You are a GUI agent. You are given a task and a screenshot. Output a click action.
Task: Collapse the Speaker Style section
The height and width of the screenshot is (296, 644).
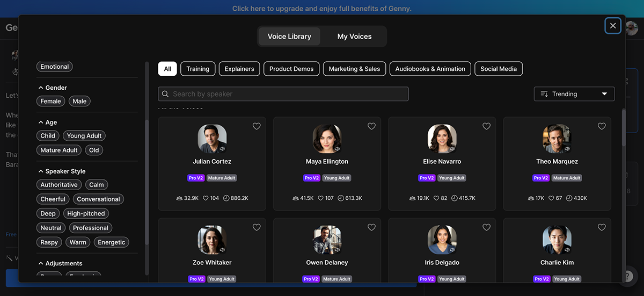coord(41,171)
